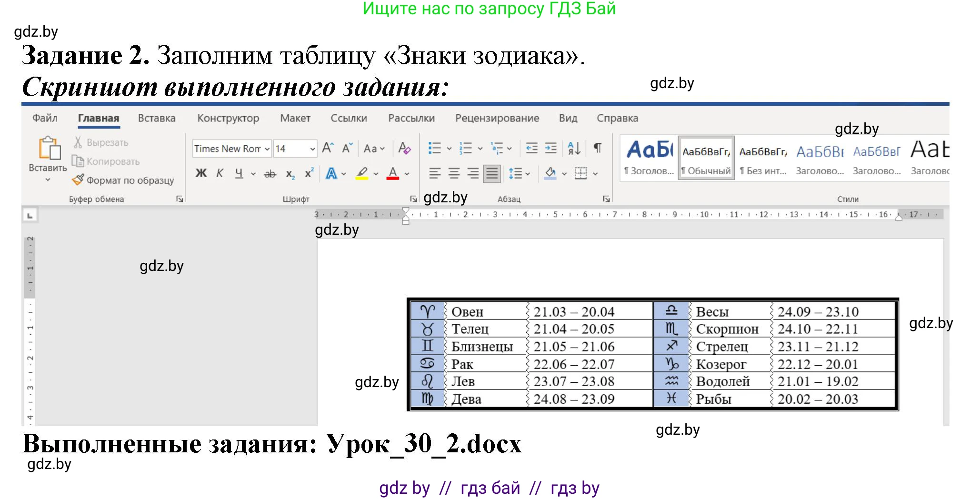The image size is (980, 499).
Task: Apply bold formatting with the Ж icon
Action: 200,173
